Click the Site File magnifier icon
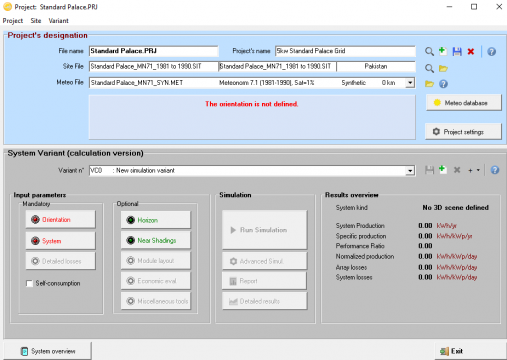This screenshot has width=507, height=360. 429,68
